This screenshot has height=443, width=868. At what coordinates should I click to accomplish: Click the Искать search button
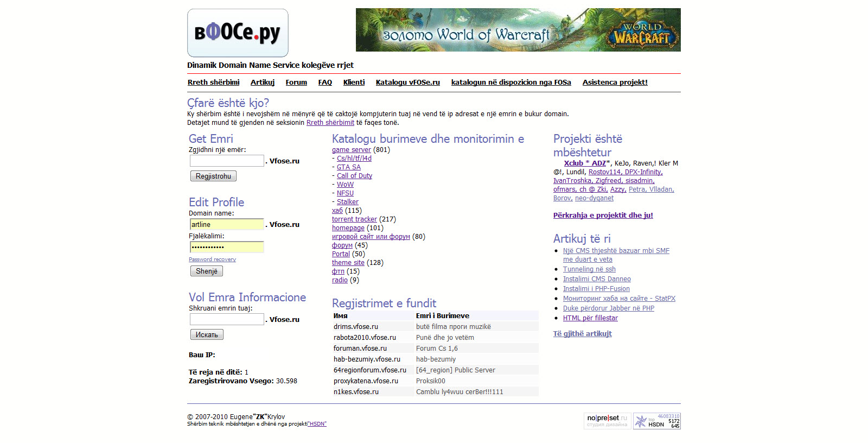click(x=207, y=335)
